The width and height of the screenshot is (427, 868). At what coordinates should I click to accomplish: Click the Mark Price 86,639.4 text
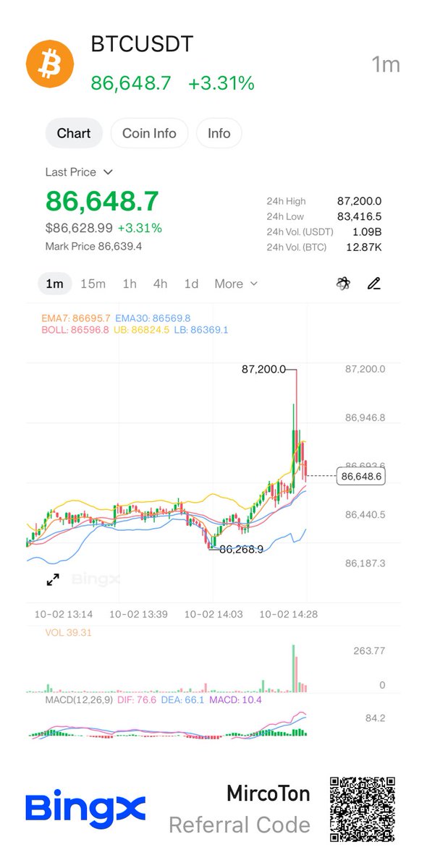coord(93,246)
